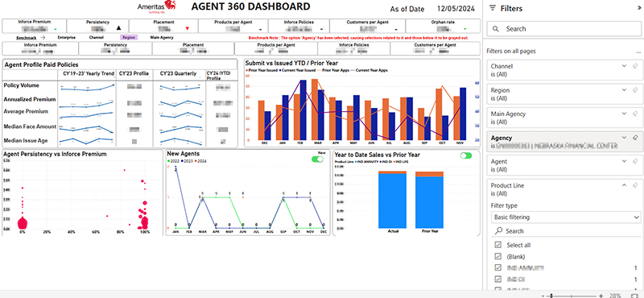Toggle the switch on Year to Date Sales chart

pyautogui.click(x=466, y=155)
